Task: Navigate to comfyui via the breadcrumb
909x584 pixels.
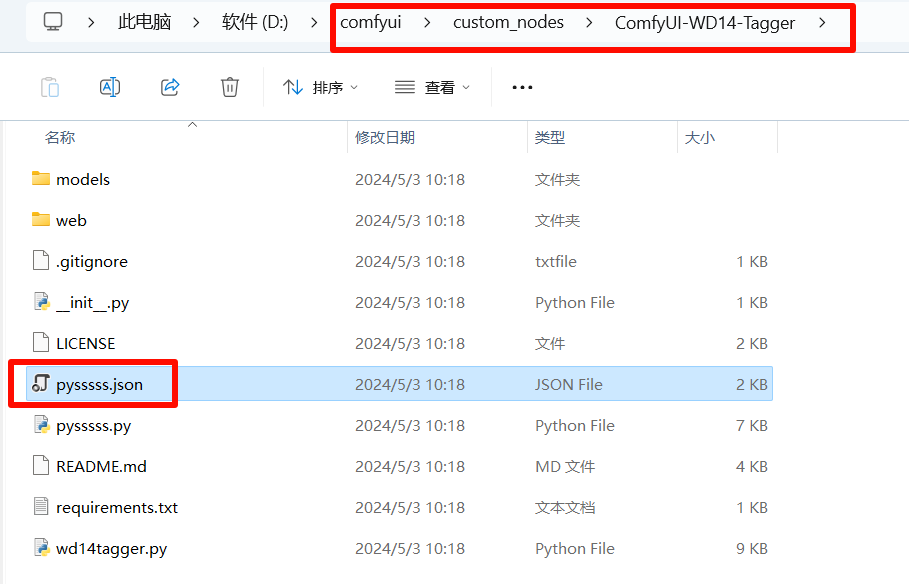Action: (371, 20)
